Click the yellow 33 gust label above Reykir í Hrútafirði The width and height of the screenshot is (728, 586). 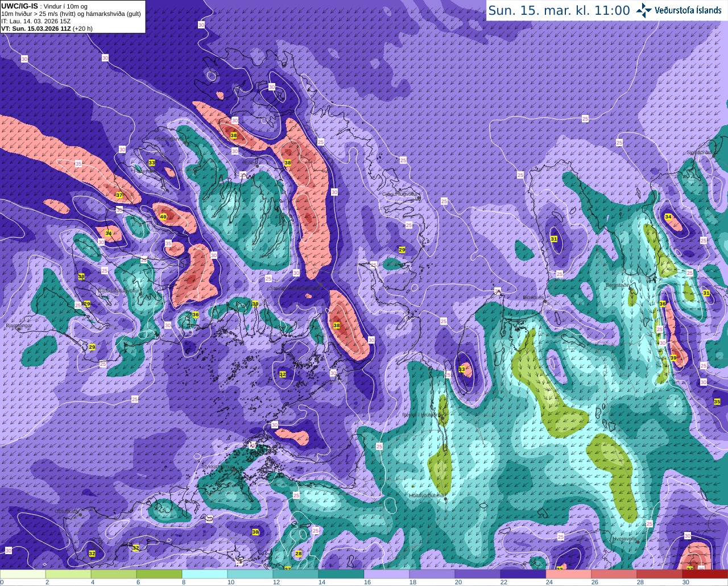(x=462, y=370)
